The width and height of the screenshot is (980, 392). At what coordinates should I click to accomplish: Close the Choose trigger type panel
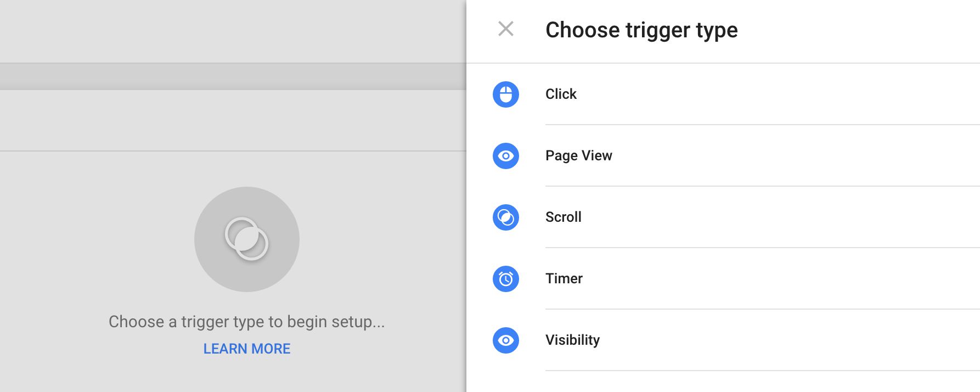click(x=505, y=29)
